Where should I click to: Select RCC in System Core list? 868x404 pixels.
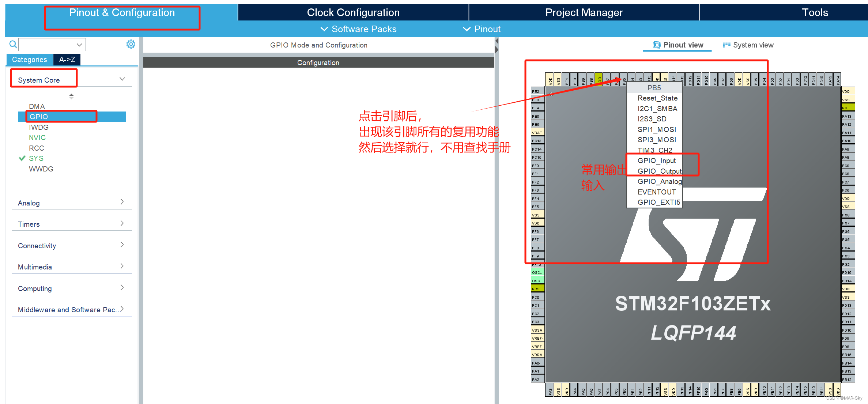(x=37, y=148)
